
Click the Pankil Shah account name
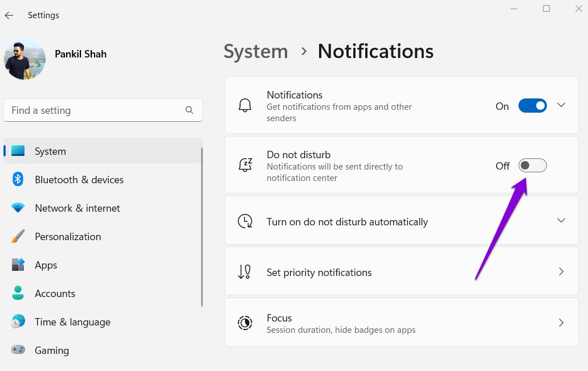(81, 54)
